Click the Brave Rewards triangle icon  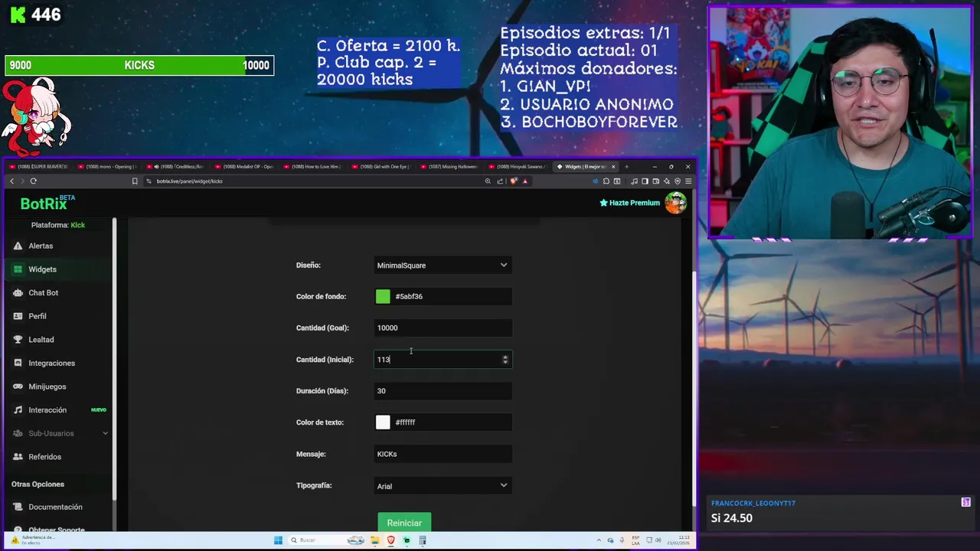[524, 181]
